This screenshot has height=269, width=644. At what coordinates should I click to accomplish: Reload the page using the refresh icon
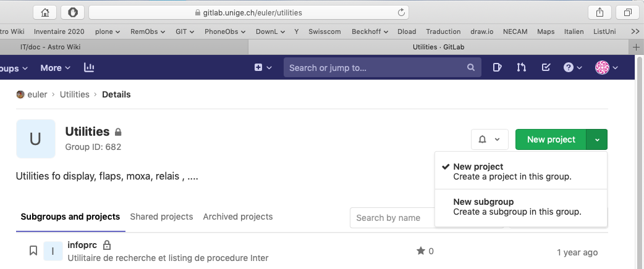click(x=402, y=12)
